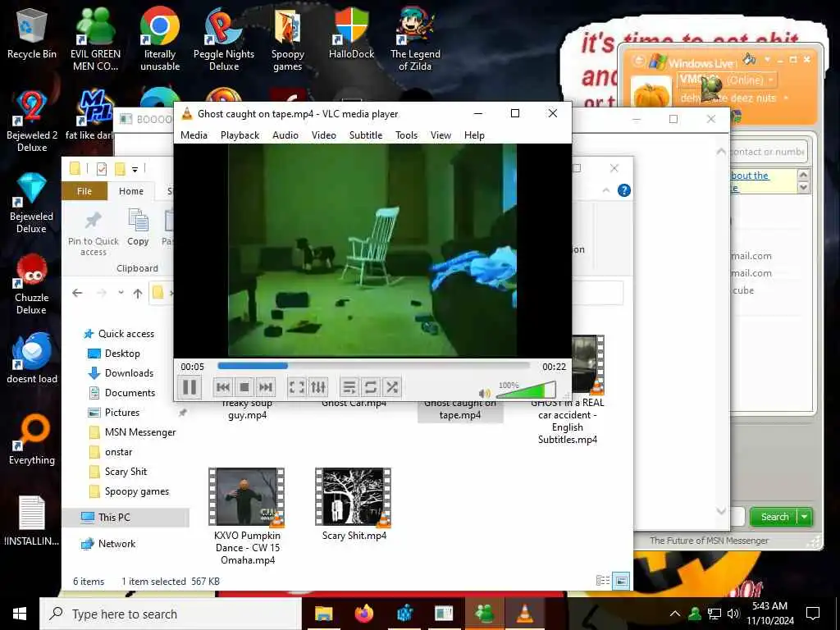This screenshot has height=630, width=840.
Task: Toggle remaining time at 00:22 label
Action: 554,367
